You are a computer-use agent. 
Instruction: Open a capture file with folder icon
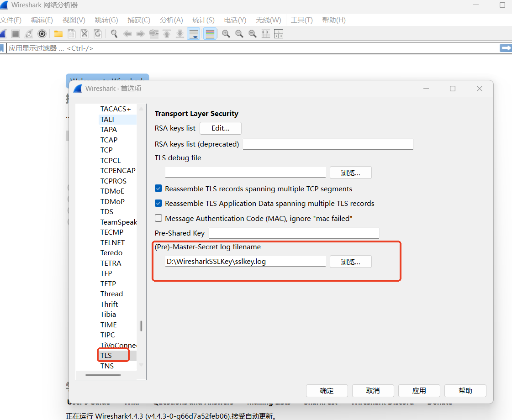click(x=58, y=34)
